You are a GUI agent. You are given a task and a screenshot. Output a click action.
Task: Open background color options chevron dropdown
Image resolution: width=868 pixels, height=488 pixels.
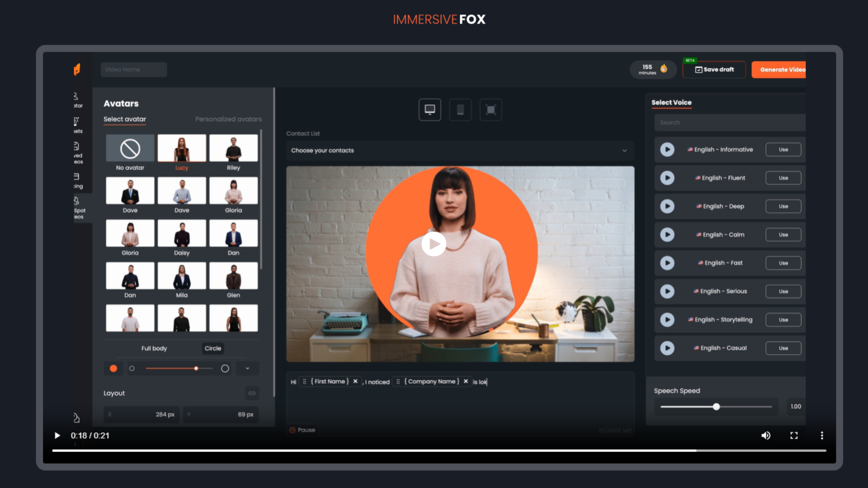pyautogui.click(x=247, y=368)
